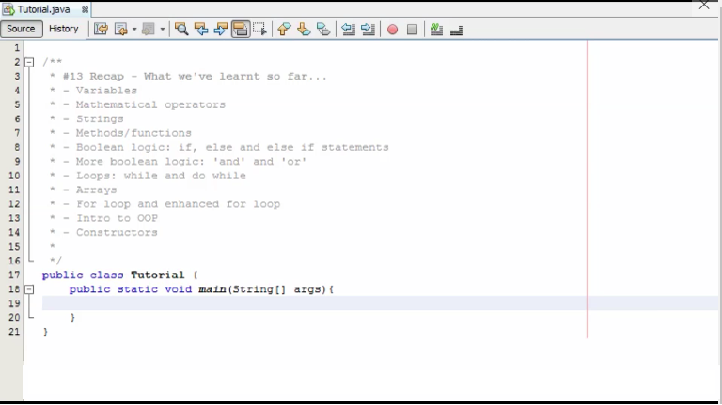Click 'For loop and enhanced for loop' line
722x405 pixels.
pos(165,204)
